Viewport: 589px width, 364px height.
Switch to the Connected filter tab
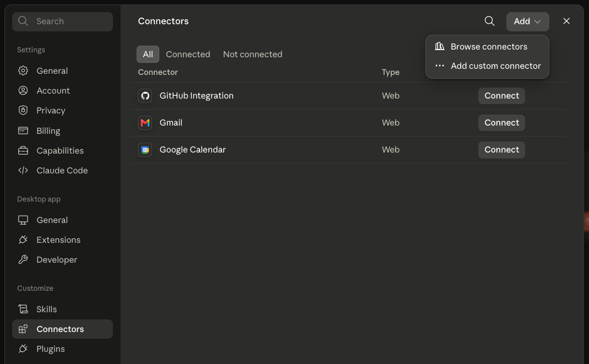[188, 55]
